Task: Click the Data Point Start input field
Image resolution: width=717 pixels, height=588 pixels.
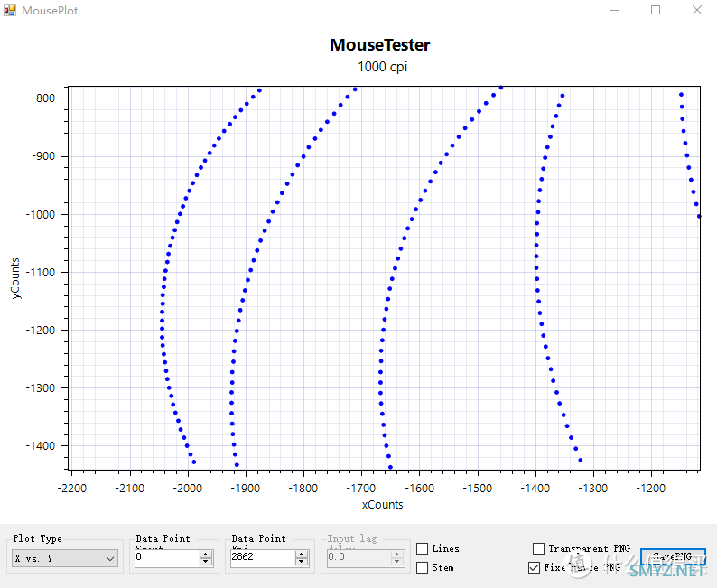Action: (167, 558)
